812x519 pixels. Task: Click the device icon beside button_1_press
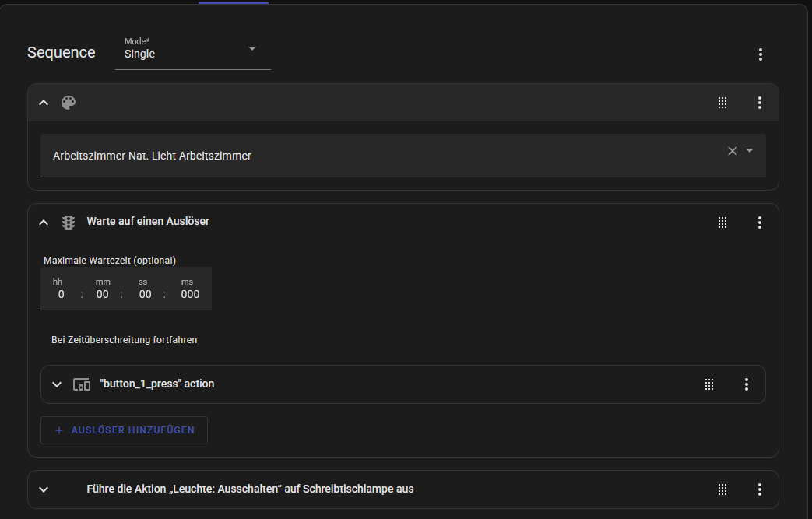tap(82, 384)
